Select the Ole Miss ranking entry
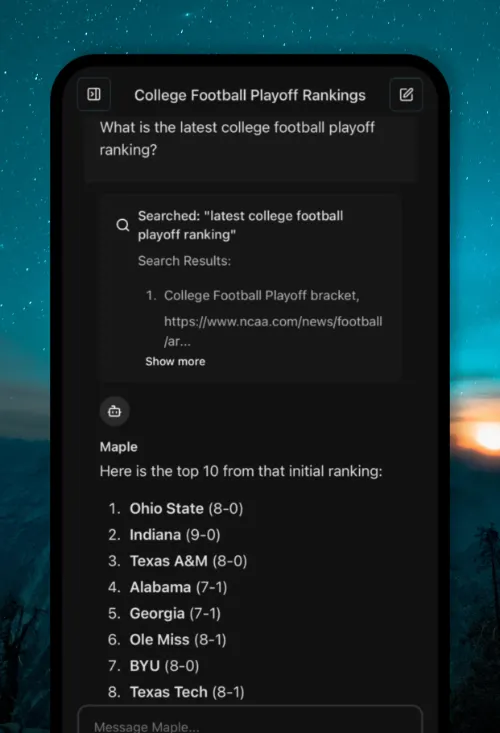 click(x=178, y=640)
